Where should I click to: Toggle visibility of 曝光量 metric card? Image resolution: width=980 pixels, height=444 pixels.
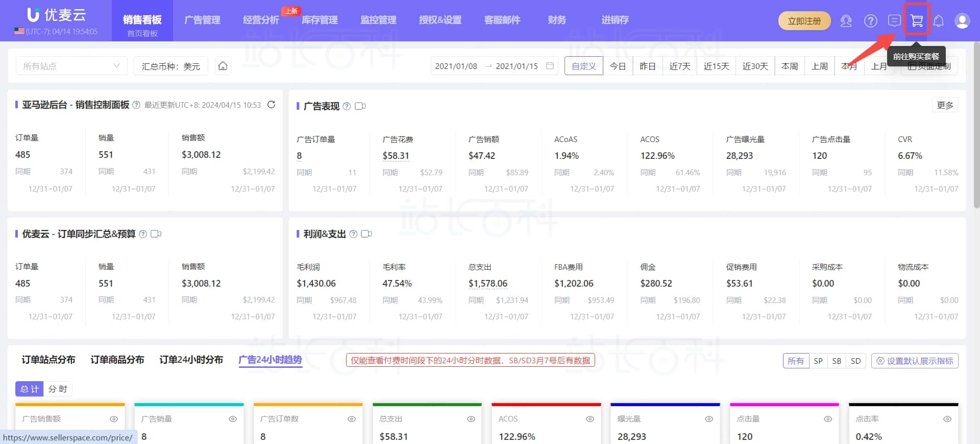point(709,419)
